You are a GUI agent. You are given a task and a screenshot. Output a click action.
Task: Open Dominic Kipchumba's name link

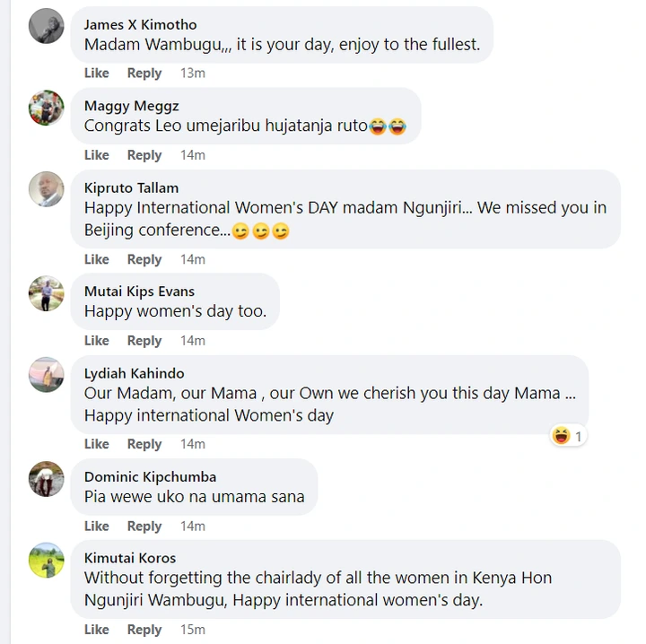point(150,476)
